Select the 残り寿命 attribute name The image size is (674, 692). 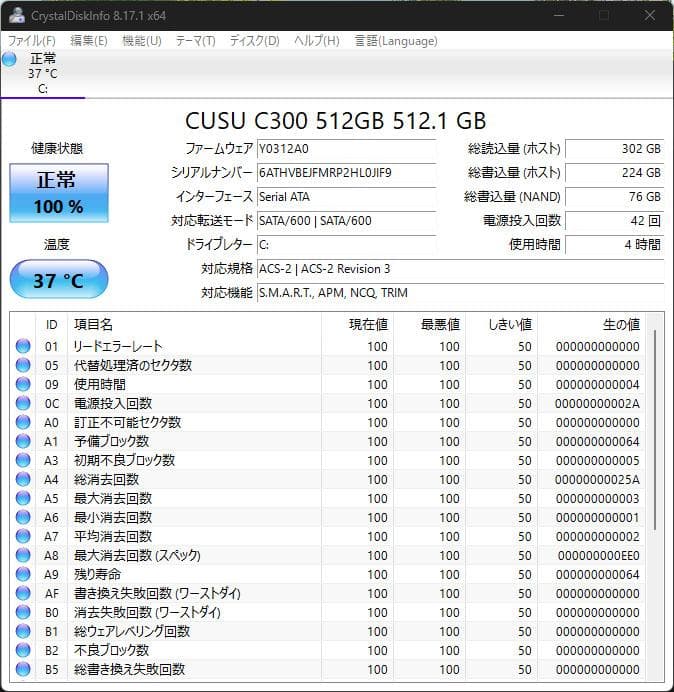point(97,575)
